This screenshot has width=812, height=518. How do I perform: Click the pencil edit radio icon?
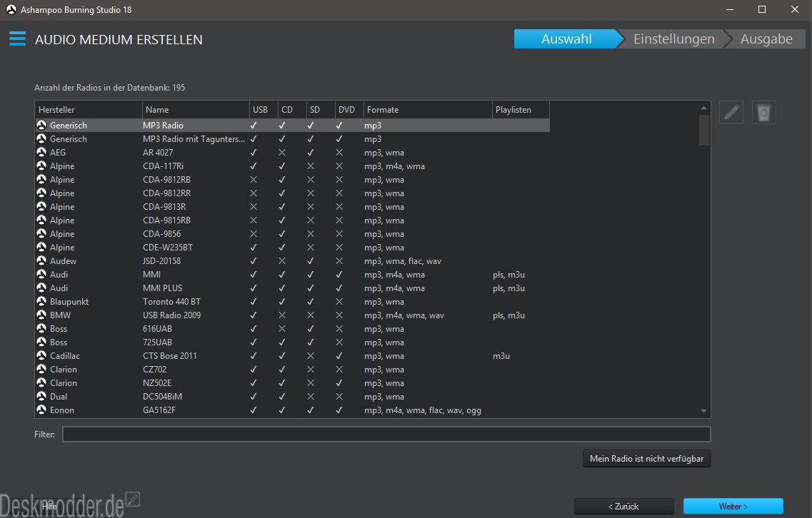tap(731, 113)
